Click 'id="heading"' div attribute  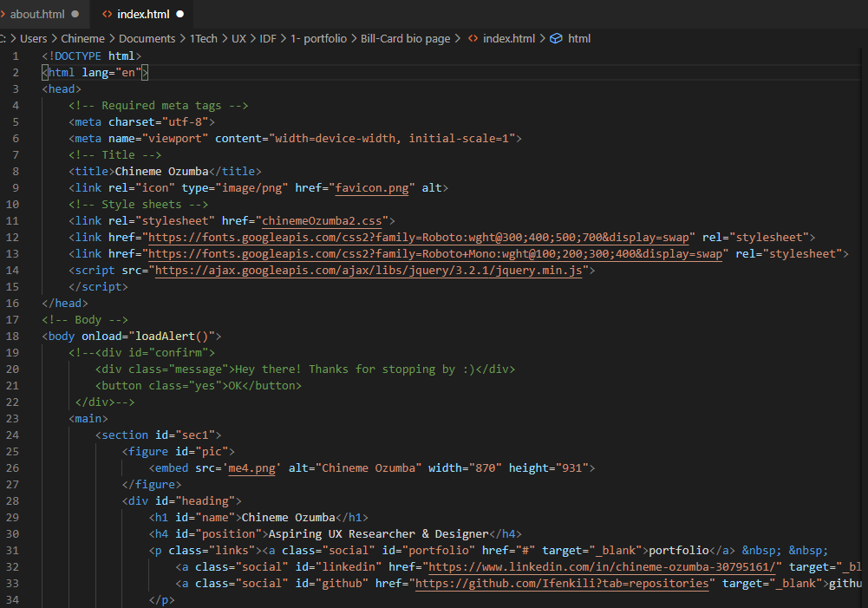click(x=195, y=501)
